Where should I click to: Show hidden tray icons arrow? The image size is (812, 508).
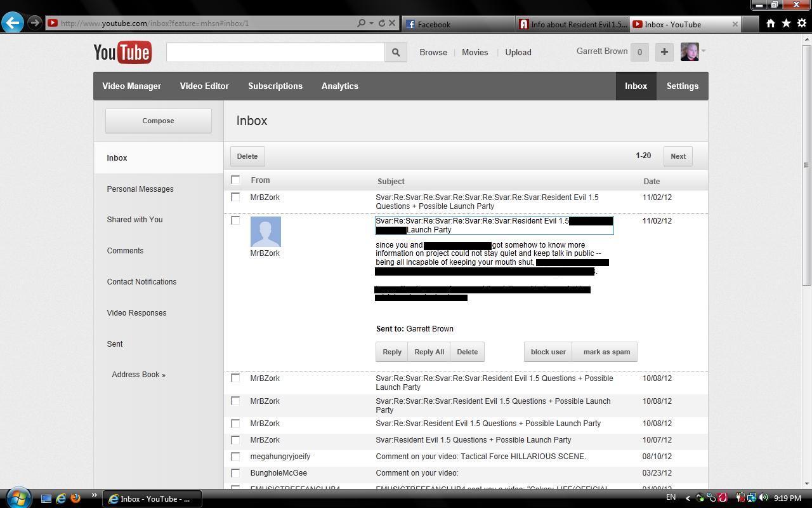click(688, 498)
